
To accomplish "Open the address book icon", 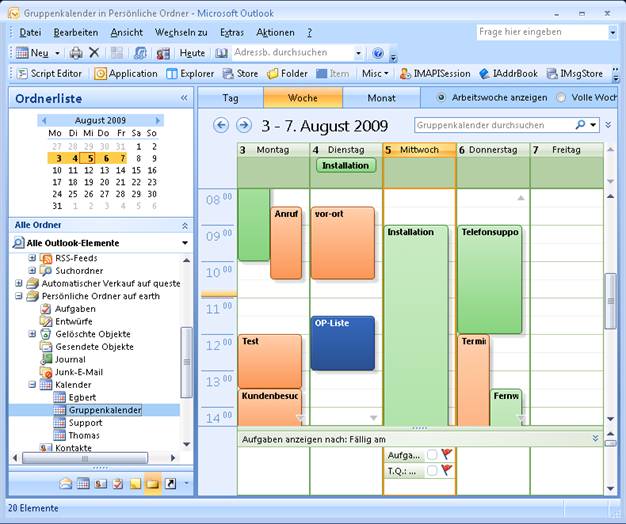I will [221, 53].
